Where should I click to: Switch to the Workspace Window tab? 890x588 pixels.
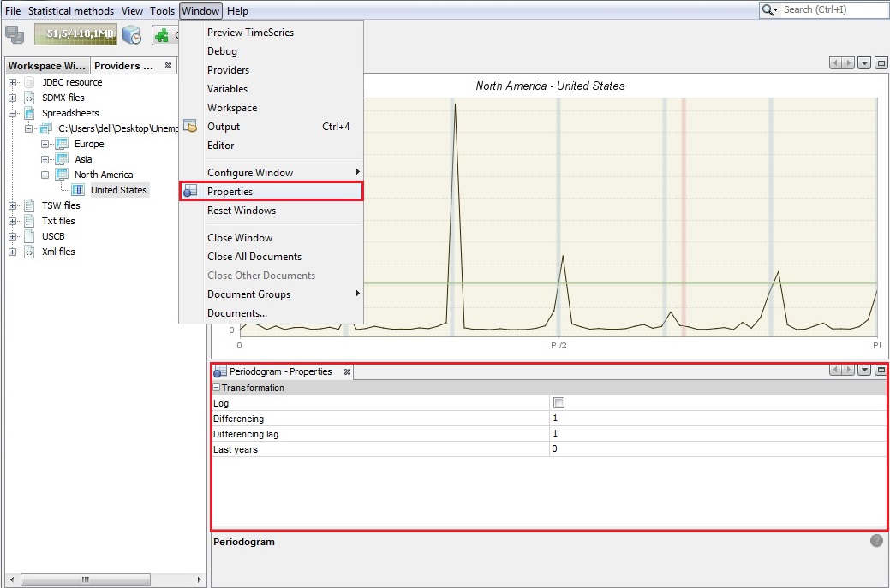tap(46, 66)
